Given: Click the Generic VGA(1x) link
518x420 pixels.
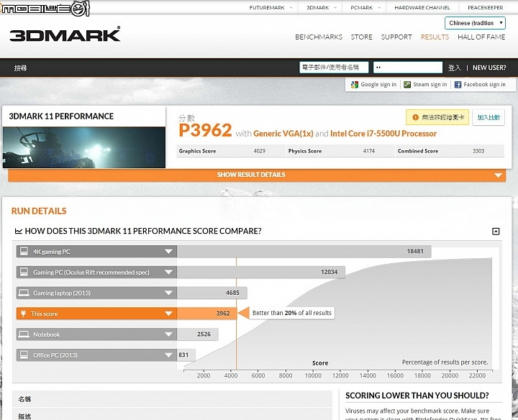Looking at the screenshot, I should click(x=283, y=133).
